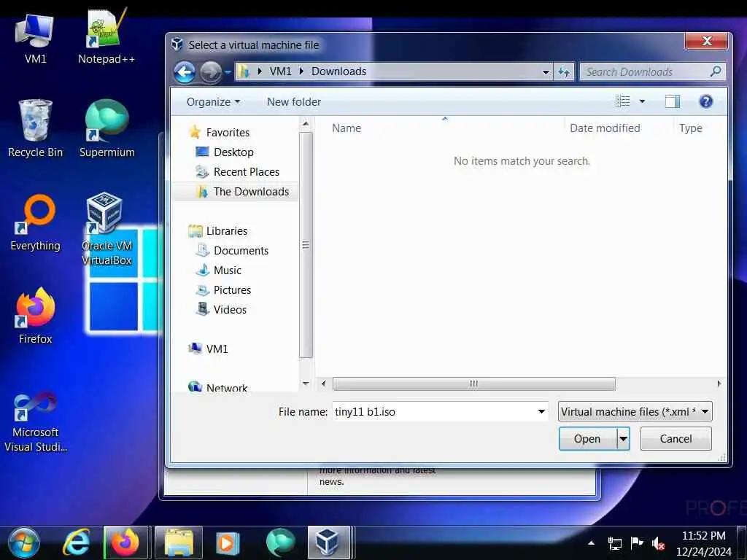
Task: Expand the File name dropdown arrow
Action: coord(541,411)
